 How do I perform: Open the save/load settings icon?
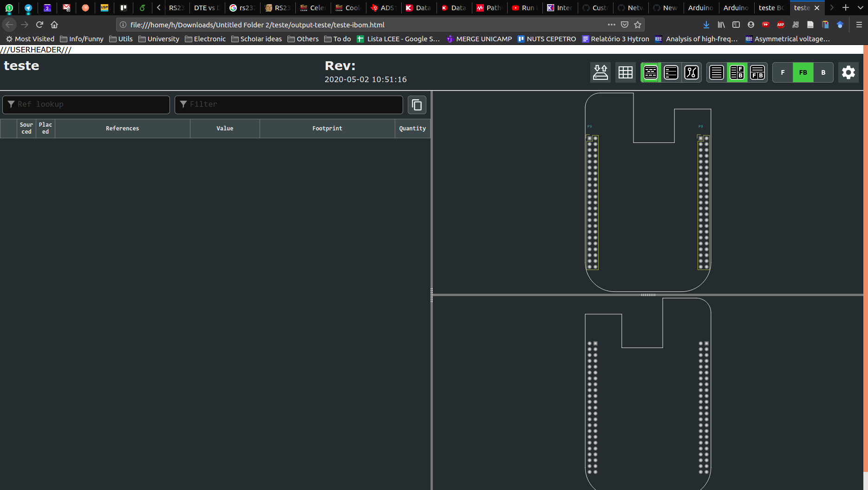tap(600, 72)
